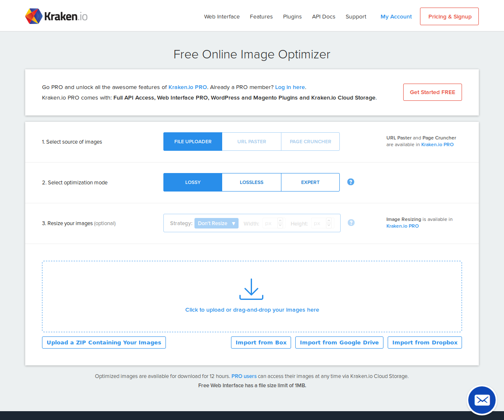Click Import from Box button
504x420 pixels.
point(261,342)
